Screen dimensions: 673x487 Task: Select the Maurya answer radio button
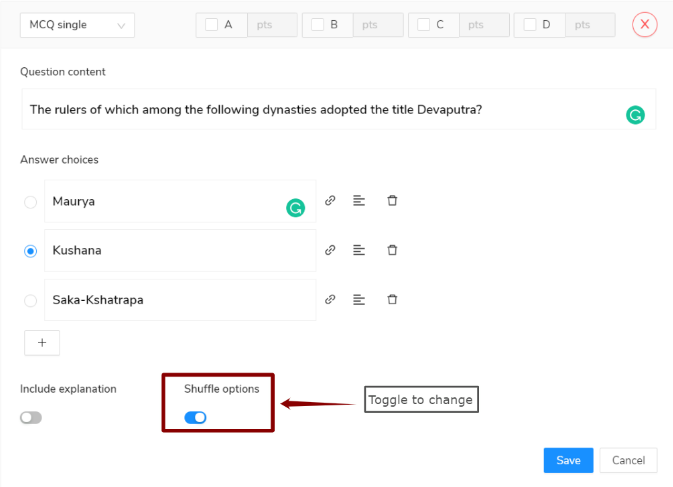click(x=30, y=202)
